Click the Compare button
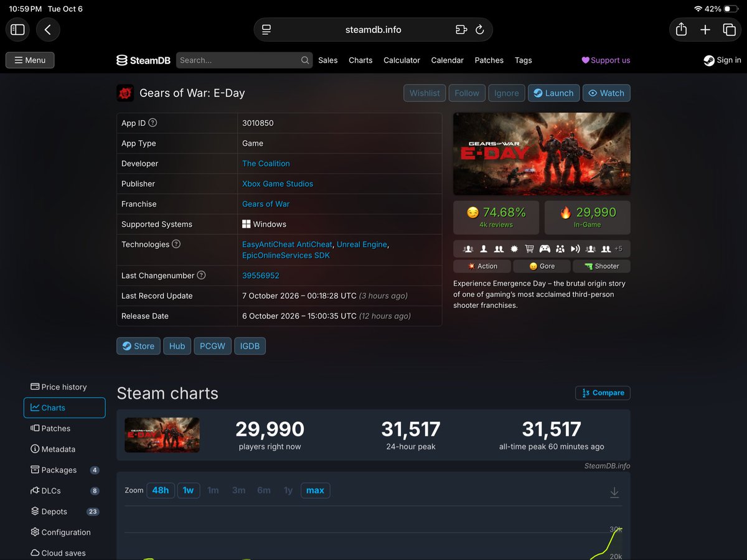Image resolution: width=747 pixels, height=560 pixels. (603, 393)
